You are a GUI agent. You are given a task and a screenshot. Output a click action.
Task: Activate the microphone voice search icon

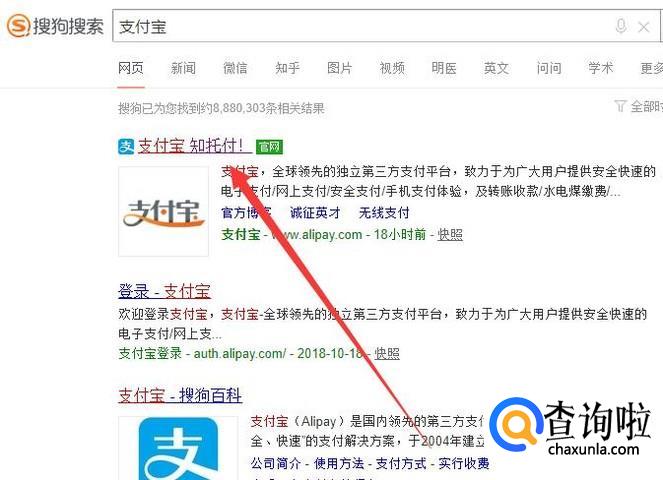pos(620,26)
